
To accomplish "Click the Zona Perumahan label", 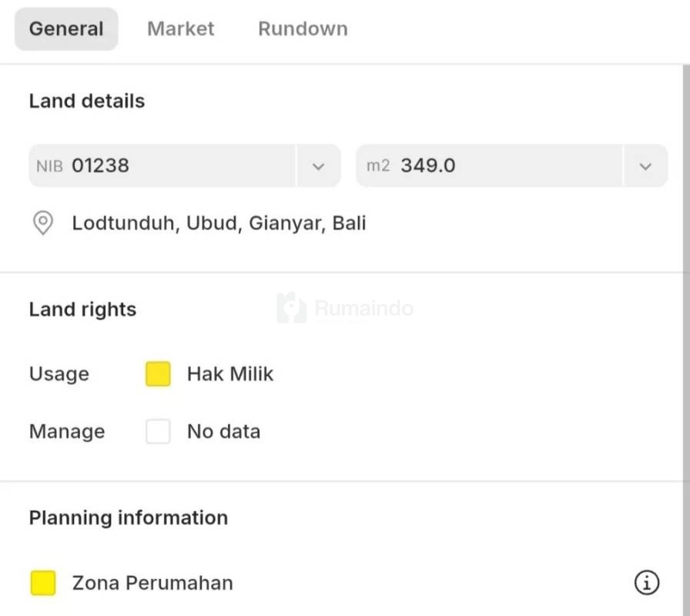I will coord(152,583).
